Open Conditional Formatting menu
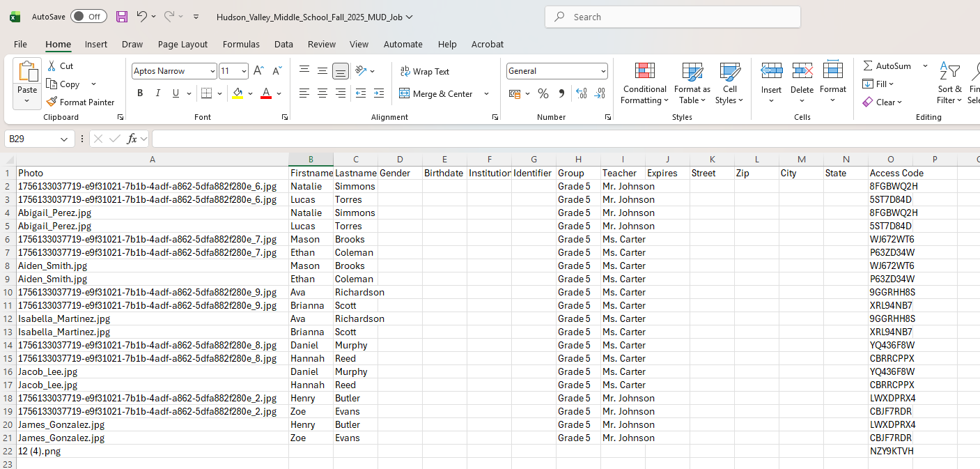 (644, 83)
